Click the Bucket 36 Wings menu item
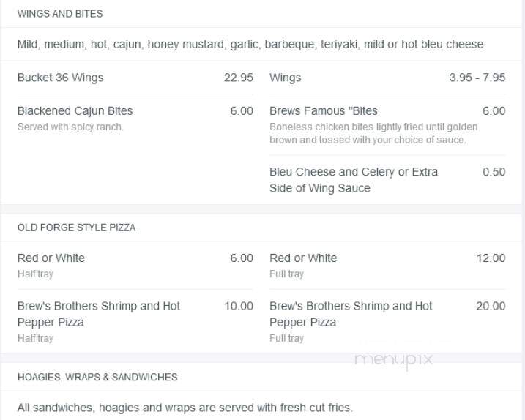This screenshot has height=420, width=525. coord(135,78)
